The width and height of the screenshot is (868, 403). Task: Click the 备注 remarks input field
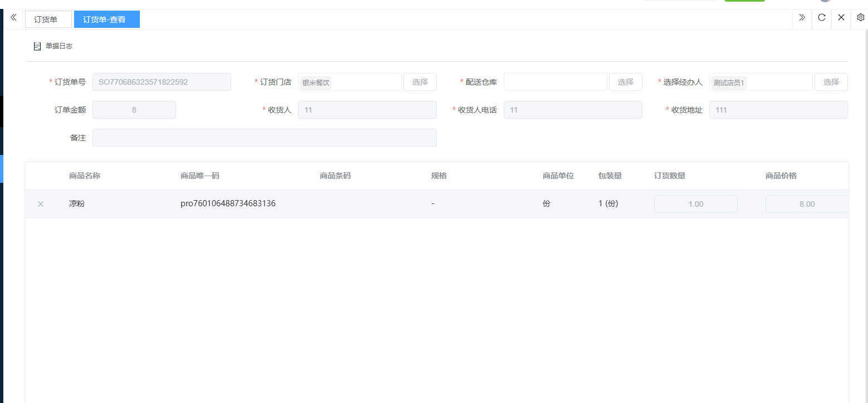[264, 138]
